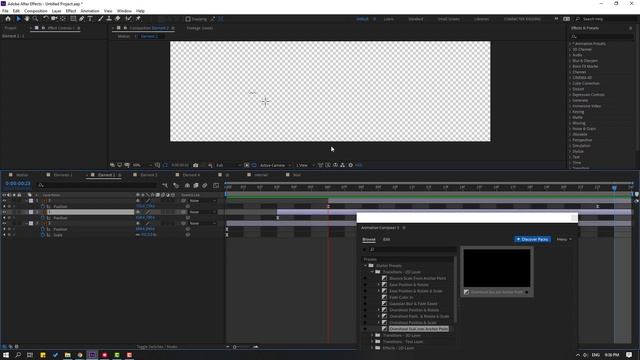Viewport: 640px width, 360px height.
Task: Enable the Snapping checkbox
Action: click(x=188, y=19)
